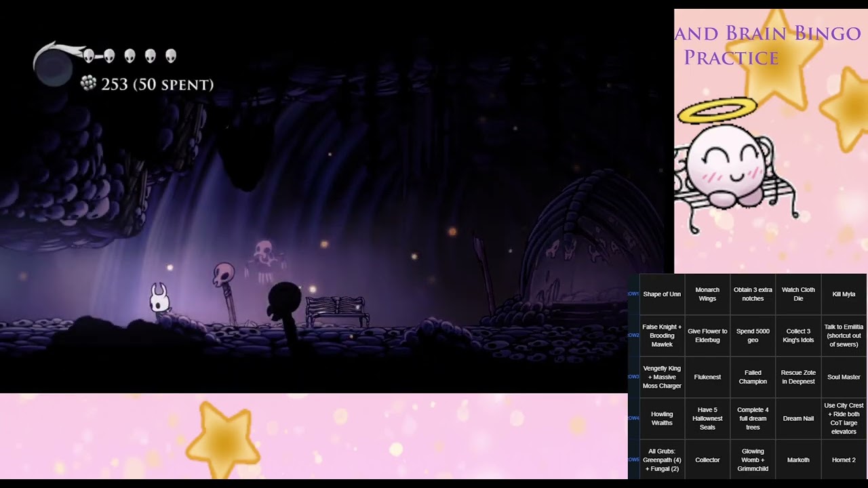This screenshot has width=868, height=488.
Task: Mark the 'Collector' bingo square
Action: pyautogui.click(x=707, y=460)
